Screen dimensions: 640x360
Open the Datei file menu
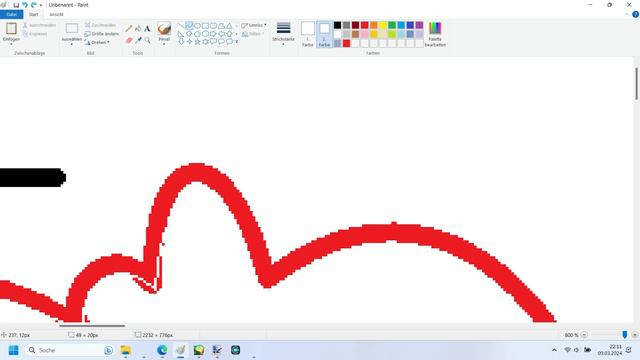[x=11, y=14]
